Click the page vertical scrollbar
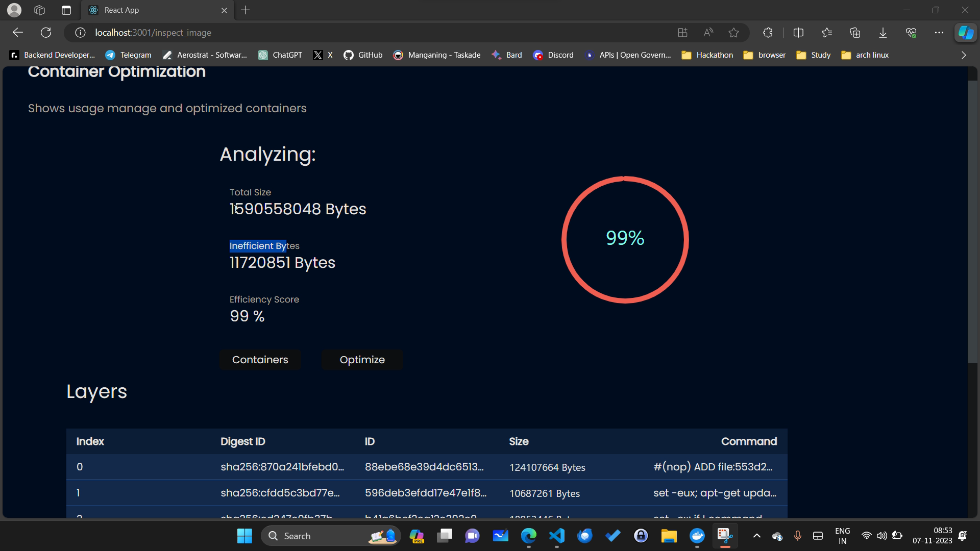Image resolution: width=980 pixels, height=551 pixels. [972, 219]
